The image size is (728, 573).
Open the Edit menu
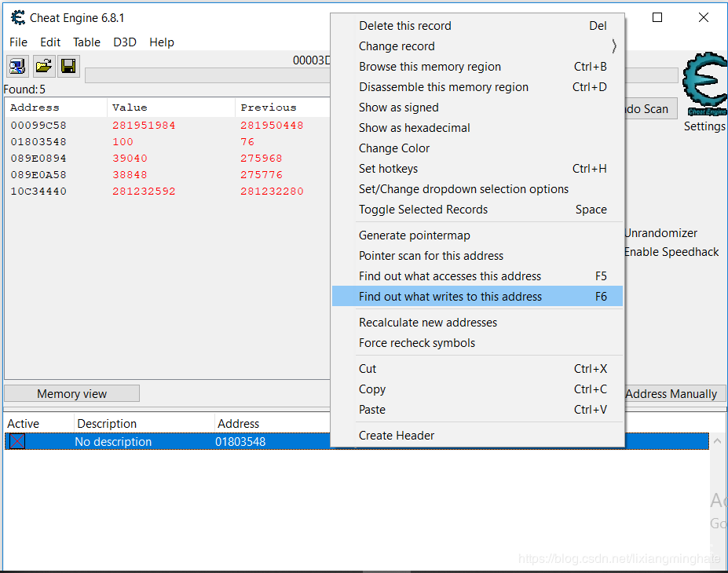pyautogui.click(x=50, y=42)
